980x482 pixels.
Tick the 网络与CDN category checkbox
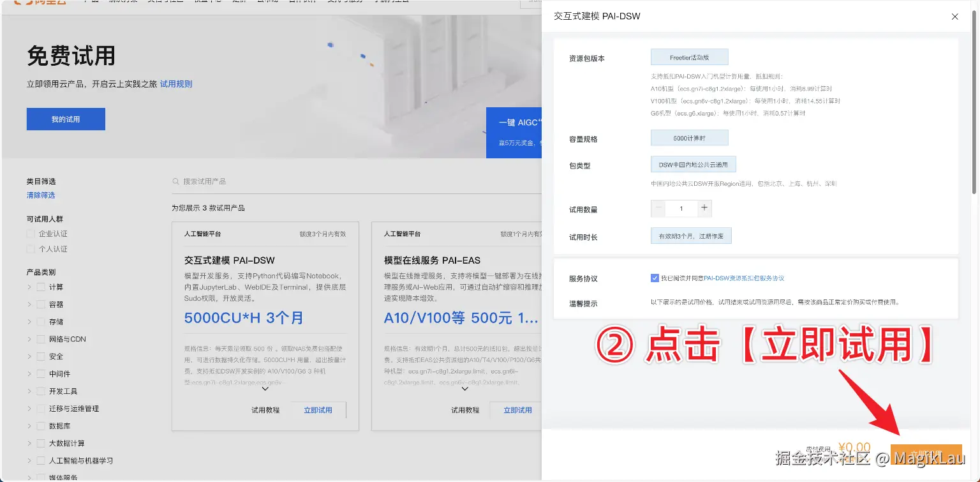(x=41, y=339)
